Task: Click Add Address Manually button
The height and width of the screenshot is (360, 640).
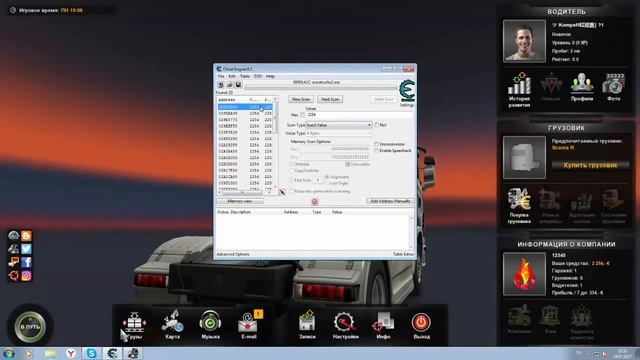Action: pos(390,201)
